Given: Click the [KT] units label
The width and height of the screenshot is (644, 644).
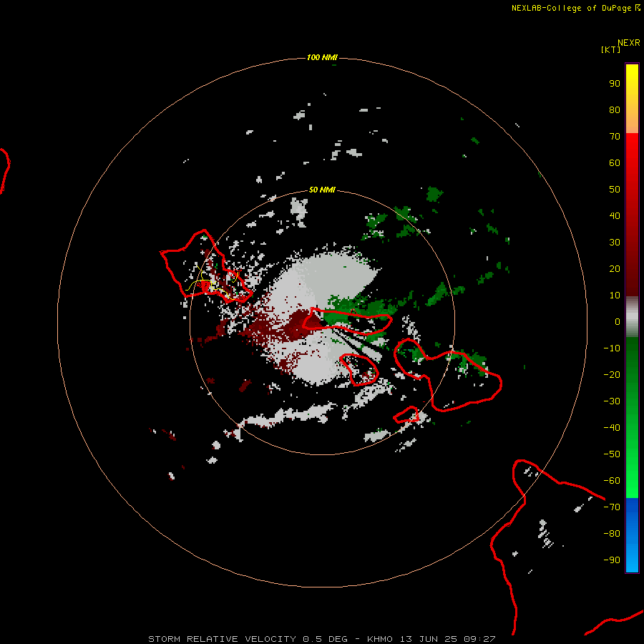Looking at the screenshot, I should coord(611,49).
